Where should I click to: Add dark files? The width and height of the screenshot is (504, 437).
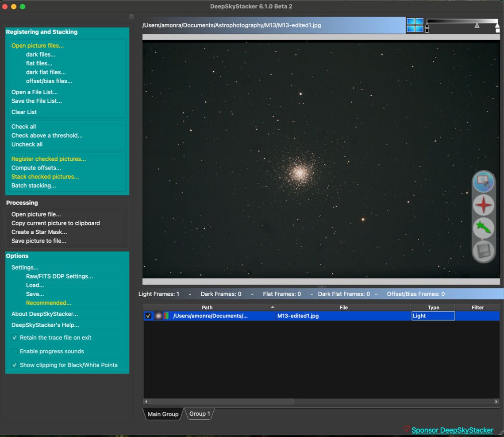click(41, 54)
